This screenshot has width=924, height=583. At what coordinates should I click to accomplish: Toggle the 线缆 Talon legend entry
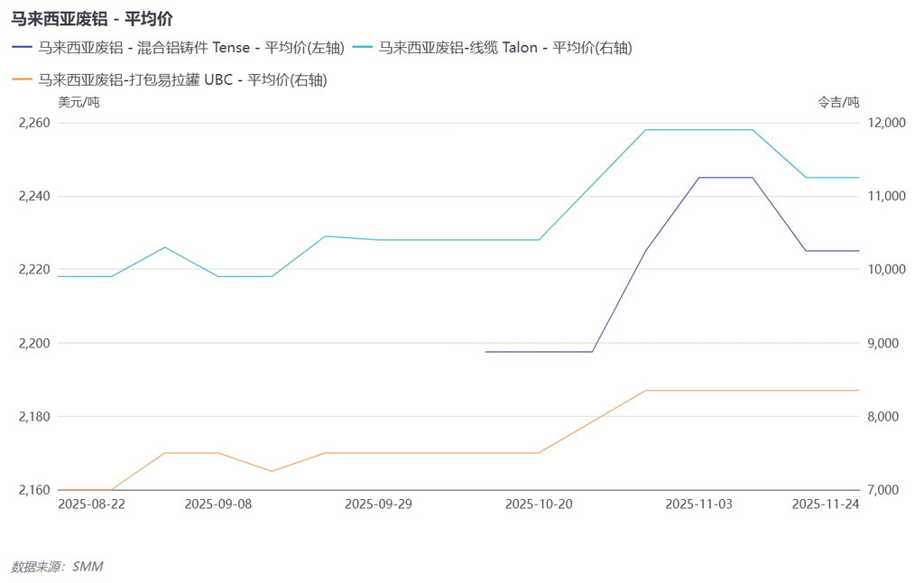tap(492, 48)
